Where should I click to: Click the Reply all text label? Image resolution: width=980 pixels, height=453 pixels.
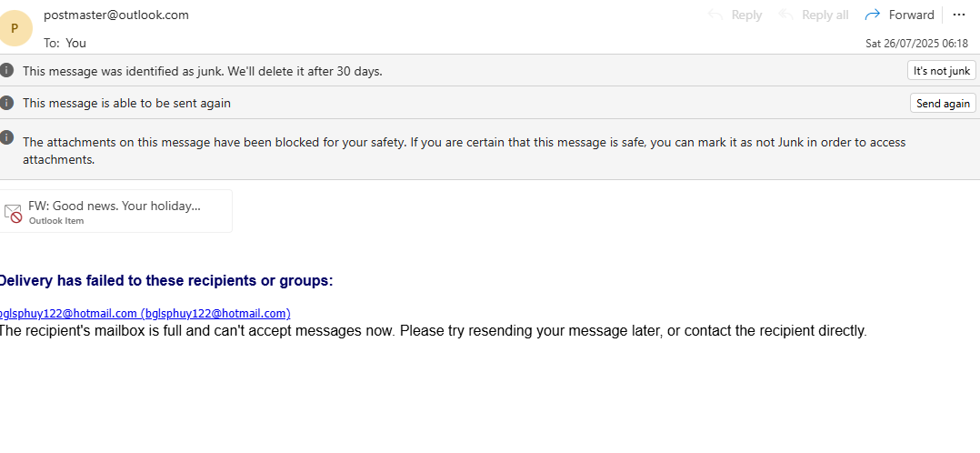825,15
